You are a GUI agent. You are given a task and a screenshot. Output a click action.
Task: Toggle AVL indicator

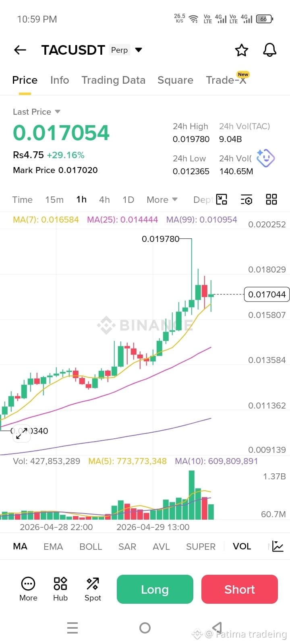tap(161, 547)
